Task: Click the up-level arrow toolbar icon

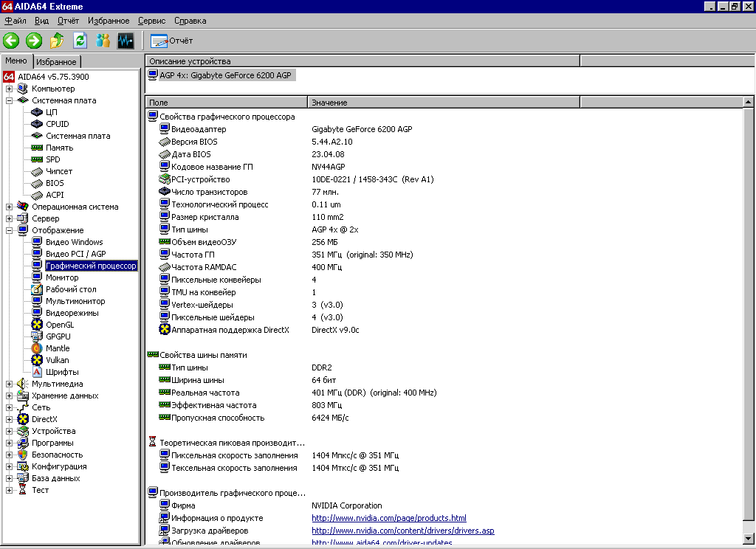Action: tap(57, 41)
